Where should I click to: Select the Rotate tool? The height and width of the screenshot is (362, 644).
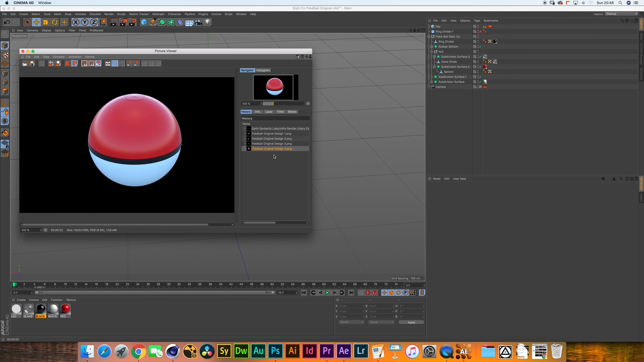click(x=55, y=22)
